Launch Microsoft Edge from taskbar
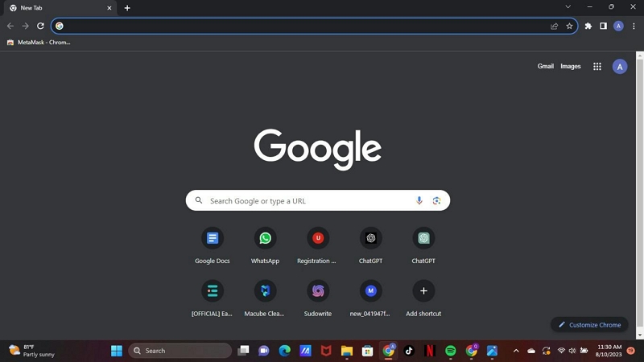This screenshot has height=362, width=644. 285,351
